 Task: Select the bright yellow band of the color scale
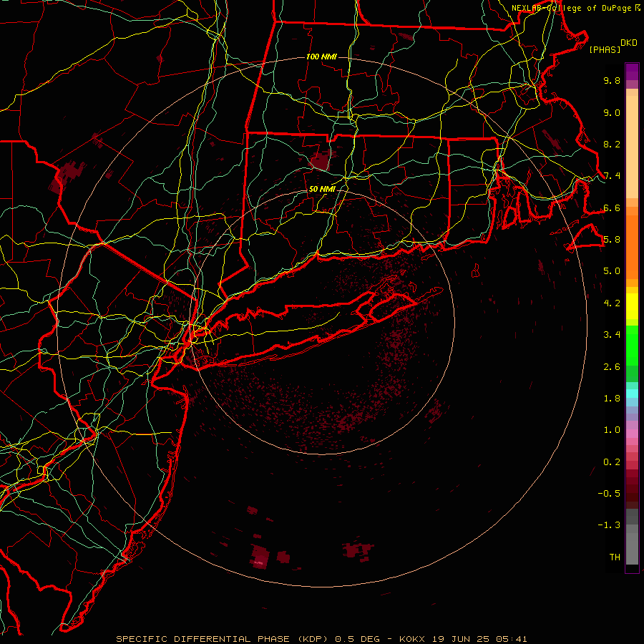coord(632,306)
